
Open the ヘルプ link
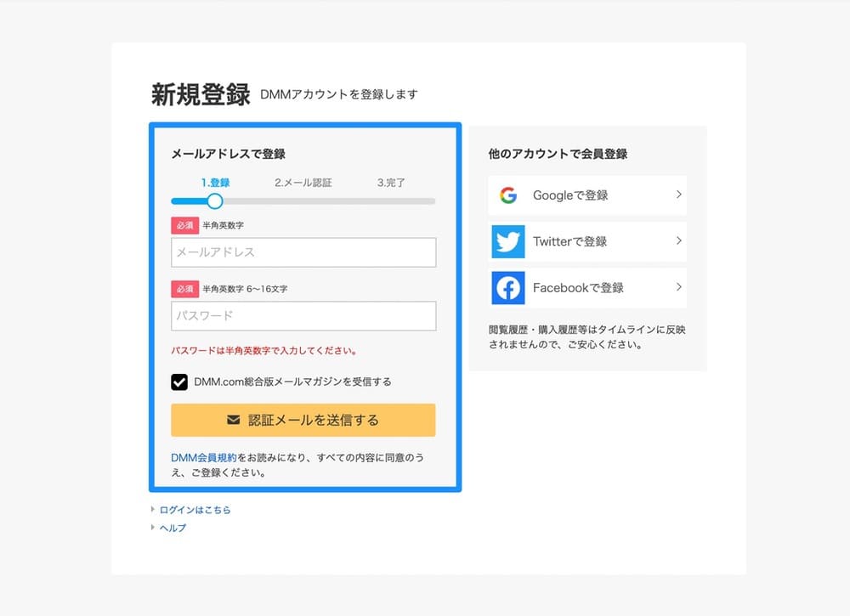[x=173, y=528]
